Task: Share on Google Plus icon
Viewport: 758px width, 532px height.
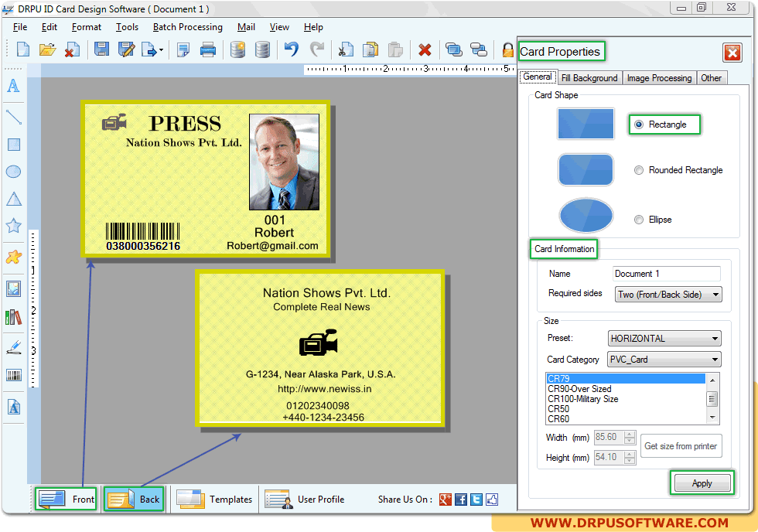Action: [446, 500]
